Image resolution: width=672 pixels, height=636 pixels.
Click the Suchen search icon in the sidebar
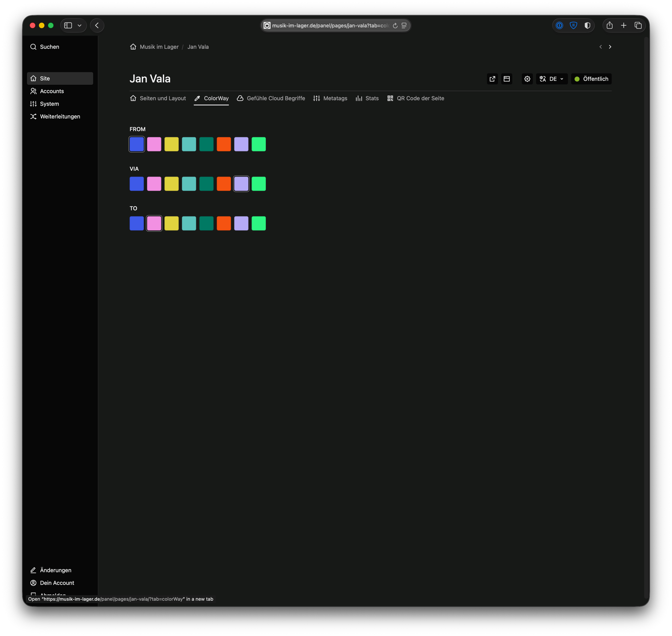[x=33, y=47]
